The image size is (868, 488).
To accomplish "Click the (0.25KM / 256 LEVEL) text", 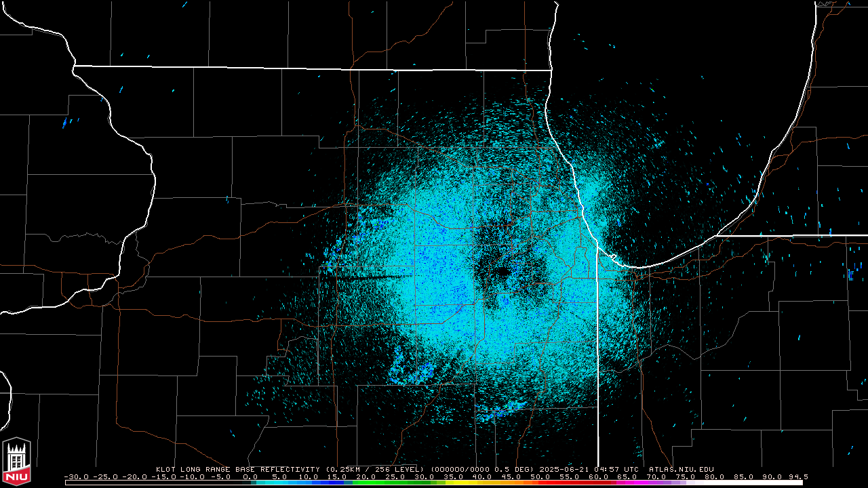I will (375, 469).
